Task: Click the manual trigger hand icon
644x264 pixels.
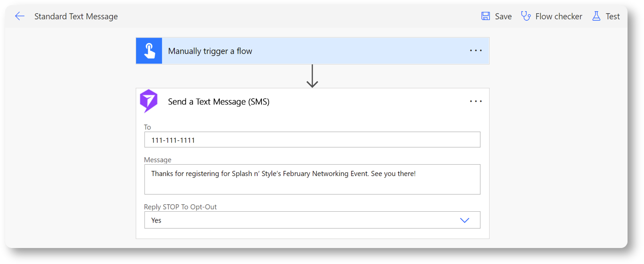Action: [149, 51]
